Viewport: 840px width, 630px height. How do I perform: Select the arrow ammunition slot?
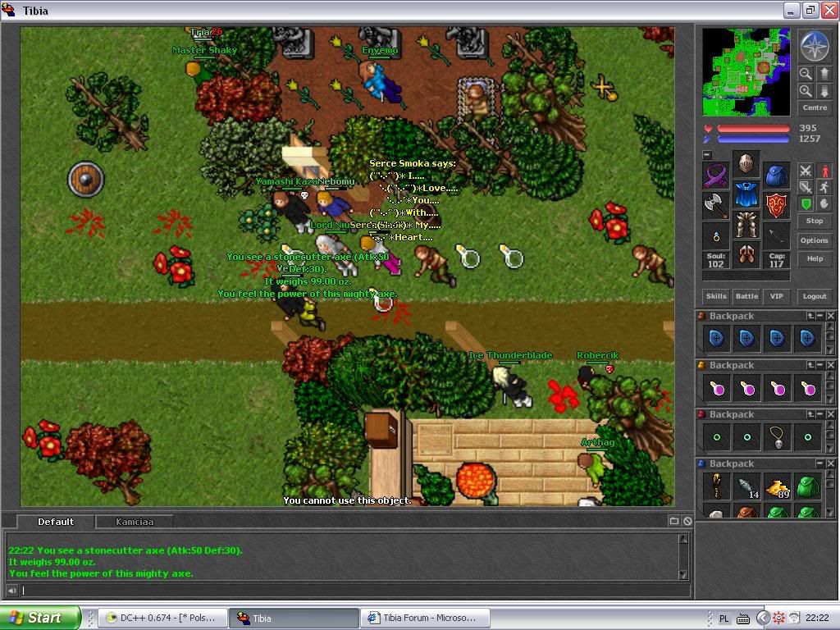(776, 235)
